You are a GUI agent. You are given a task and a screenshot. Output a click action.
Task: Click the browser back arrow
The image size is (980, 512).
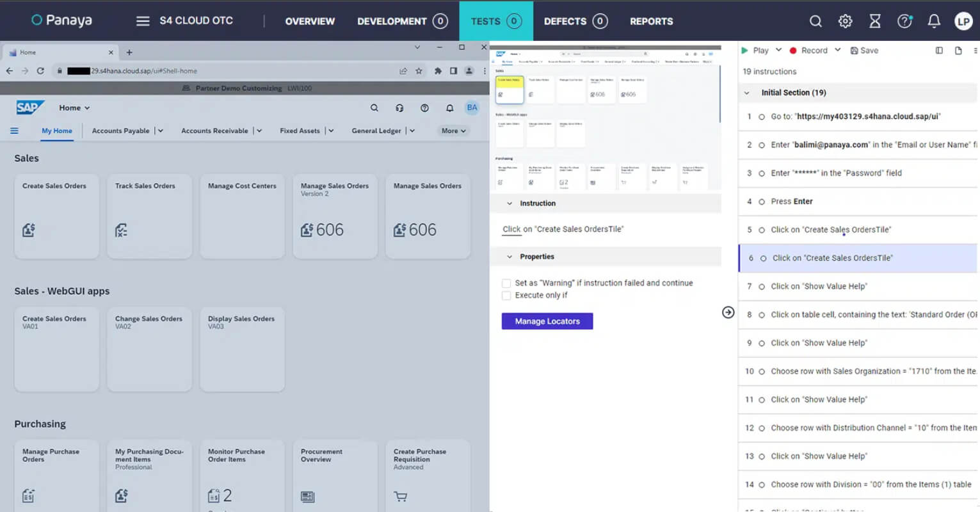tap(10, 71)
